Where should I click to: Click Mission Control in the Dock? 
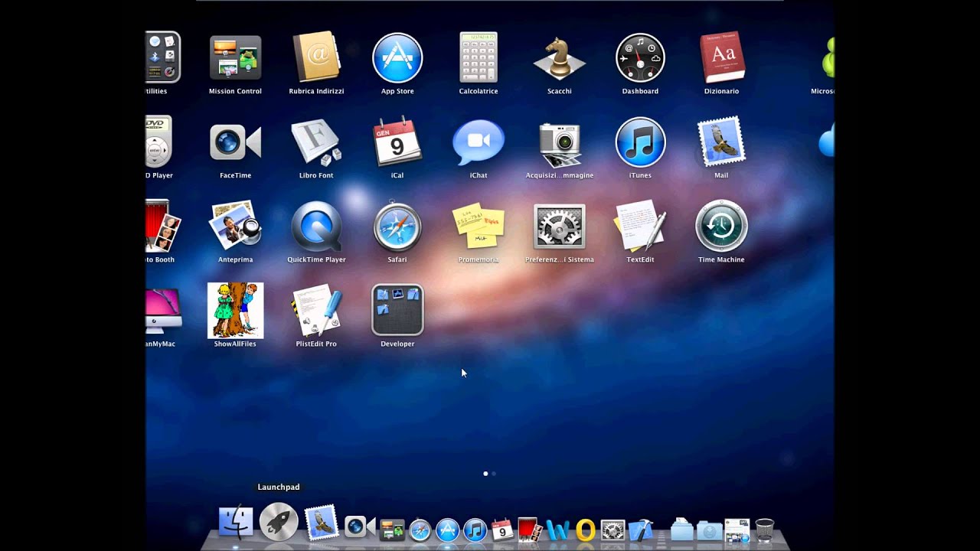pos(392,530)
